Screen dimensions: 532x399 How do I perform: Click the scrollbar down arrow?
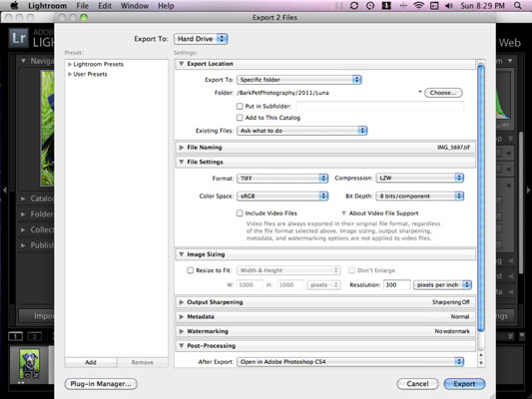[x=481, y=363]
